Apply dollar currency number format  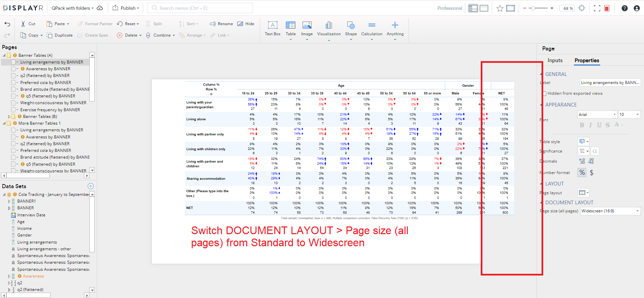click(592, 173)
